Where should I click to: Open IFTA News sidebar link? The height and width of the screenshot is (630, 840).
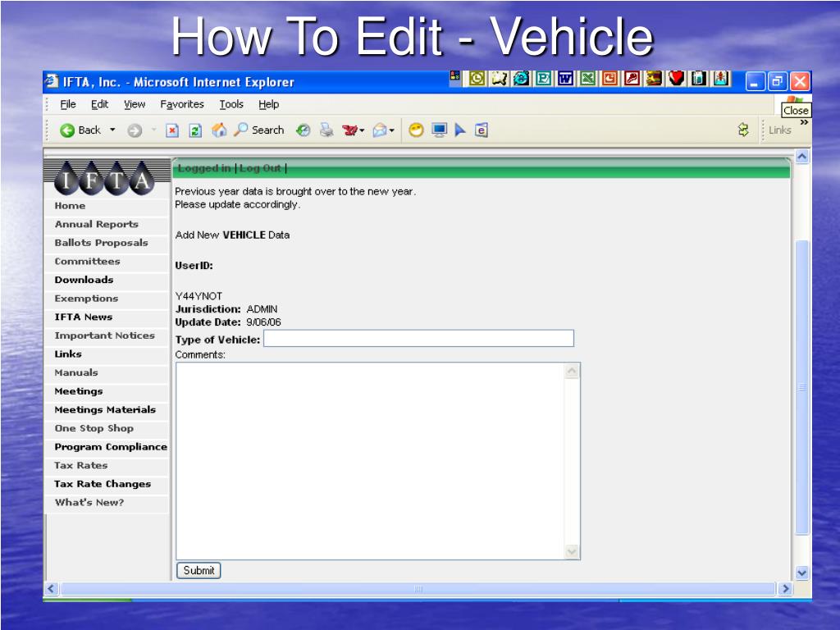click(84, 317)
